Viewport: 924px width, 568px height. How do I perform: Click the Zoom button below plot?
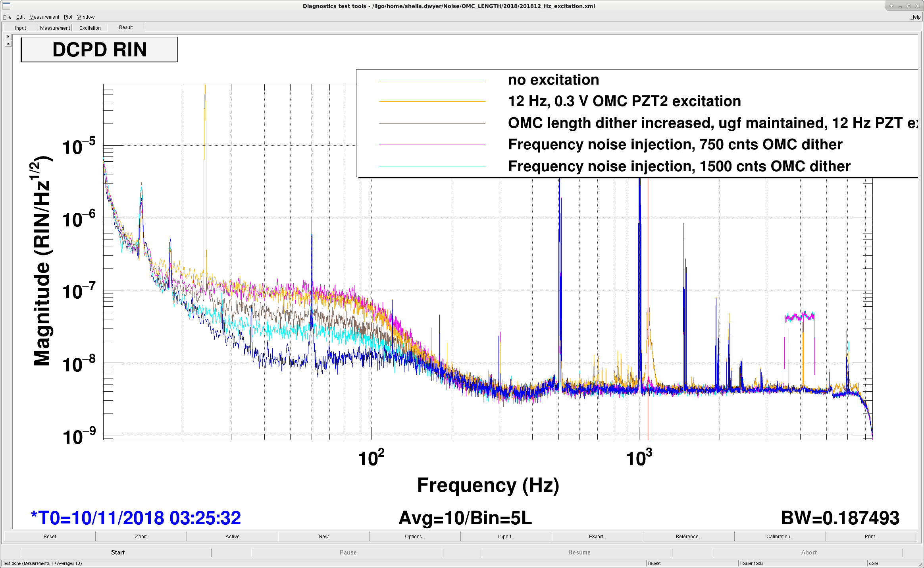click(x=141, y=536)
